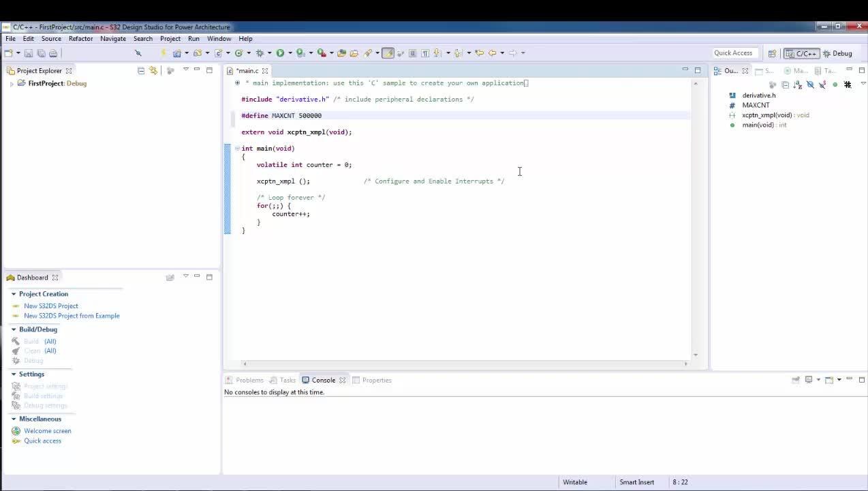The image size is (868, 491).
Task: Open the Refactor menu
Action: click(x=80, y=39)
